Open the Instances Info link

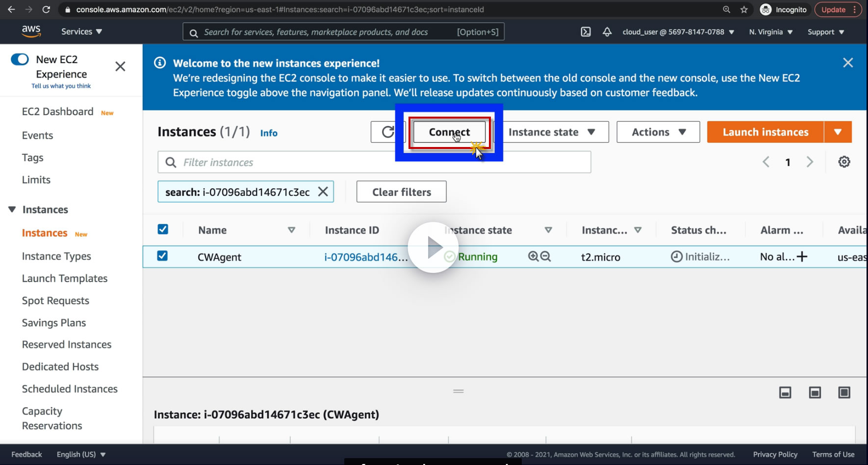(269, 133)
